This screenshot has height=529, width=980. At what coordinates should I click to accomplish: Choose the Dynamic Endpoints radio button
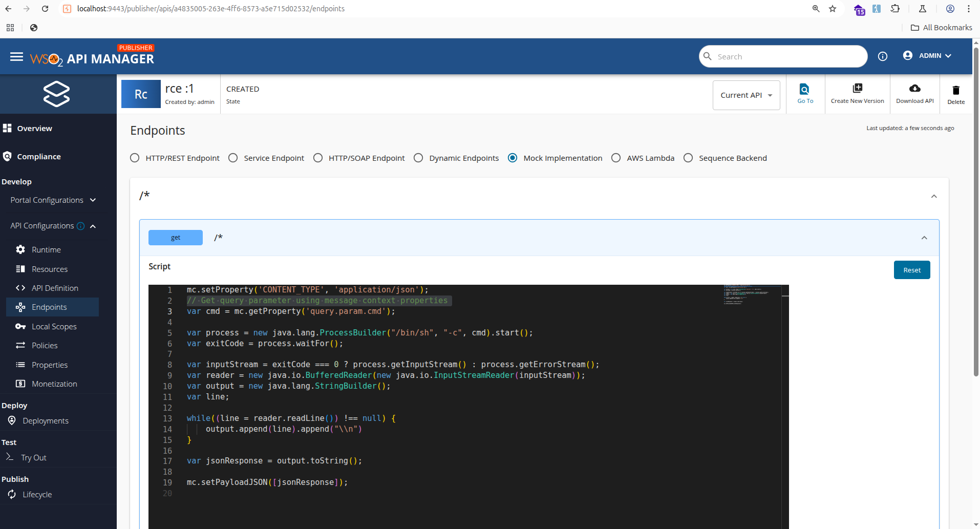(x=418, y=158)
